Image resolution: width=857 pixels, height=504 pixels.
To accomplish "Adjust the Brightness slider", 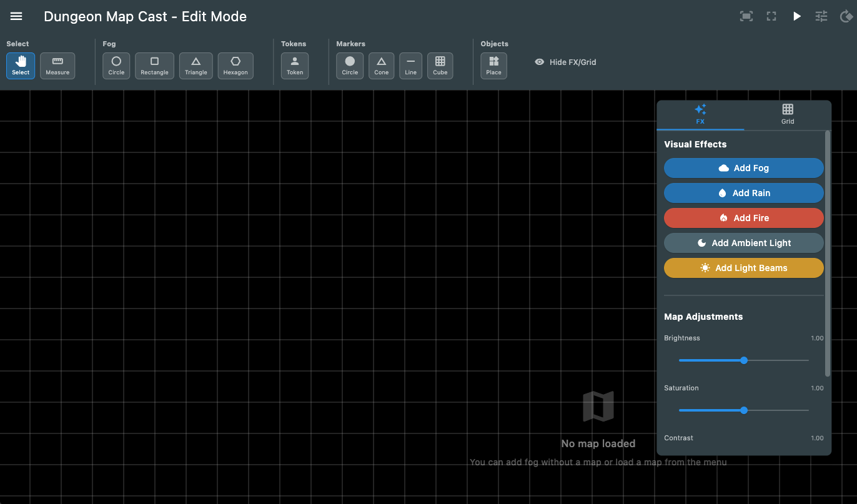I will click(x=743, y=360).
